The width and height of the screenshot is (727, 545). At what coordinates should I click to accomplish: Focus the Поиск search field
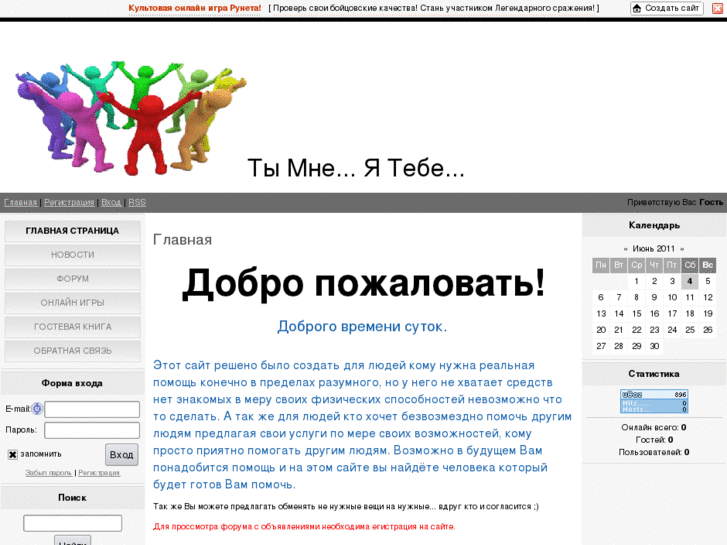[x=73, y=523]
